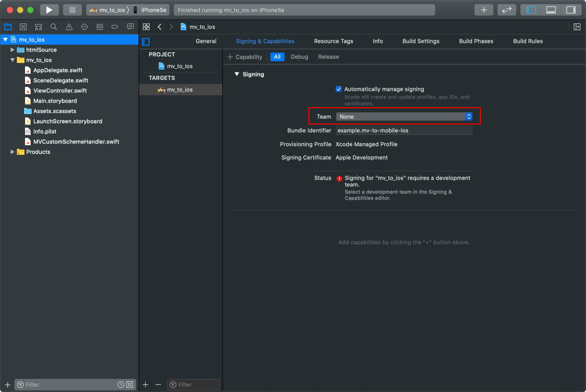
Task: Add a new target with plus button
Action: pyautogui.click(x=146, y=384)
